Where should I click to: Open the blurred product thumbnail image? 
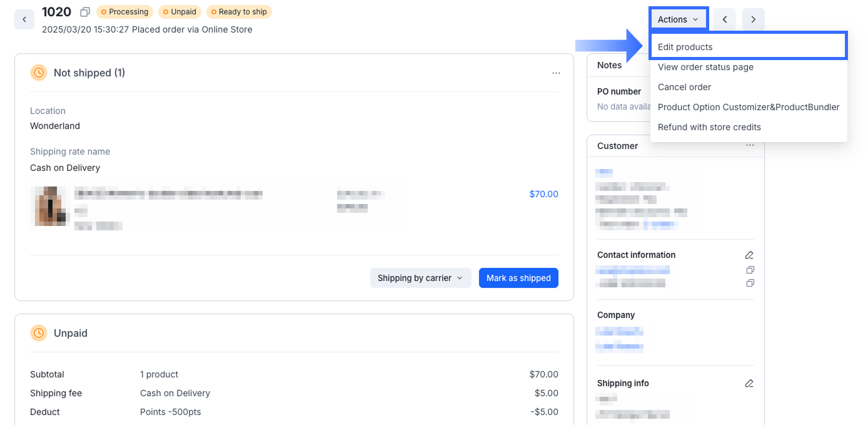(49, 206)
